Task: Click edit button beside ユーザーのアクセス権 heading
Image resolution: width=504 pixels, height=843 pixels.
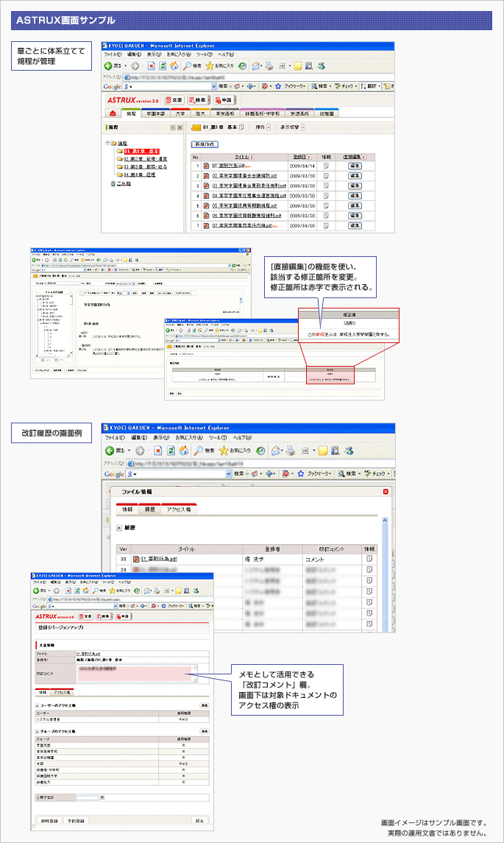Action: [205, 705]
